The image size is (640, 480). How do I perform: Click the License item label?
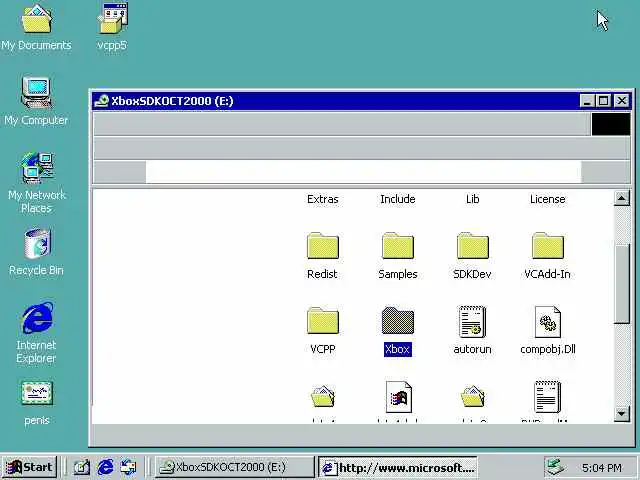point(548,199)
